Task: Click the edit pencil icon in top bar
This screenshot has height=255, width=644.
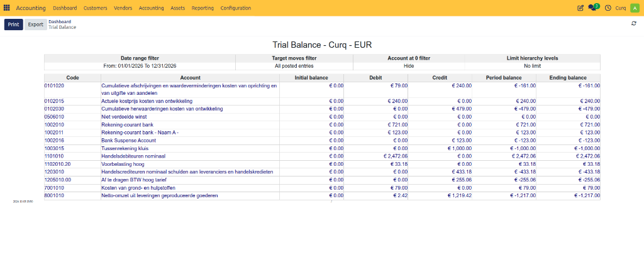Action: point(580,8)
